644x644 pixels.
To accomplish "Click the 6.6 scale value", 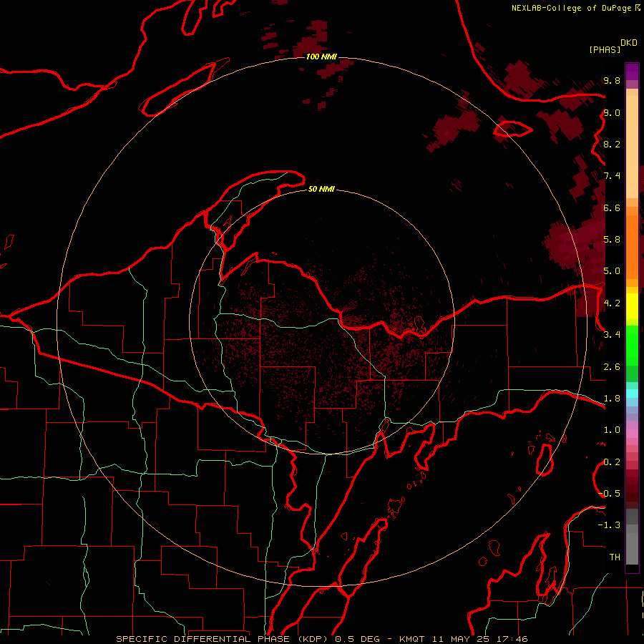I will point(612,208).
